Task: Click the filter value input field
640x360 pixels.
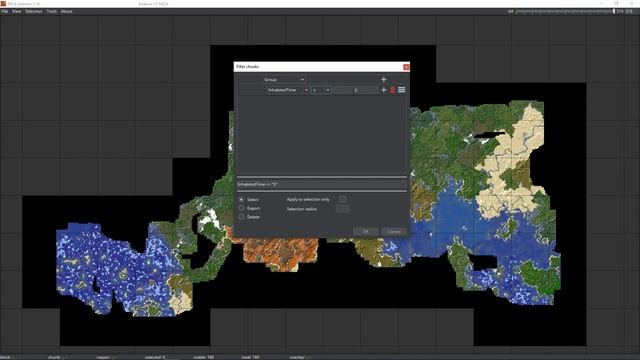Action: coord(356,90)
